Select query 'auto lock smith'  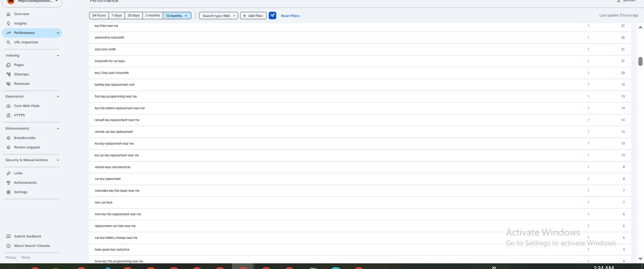(105, 49)
